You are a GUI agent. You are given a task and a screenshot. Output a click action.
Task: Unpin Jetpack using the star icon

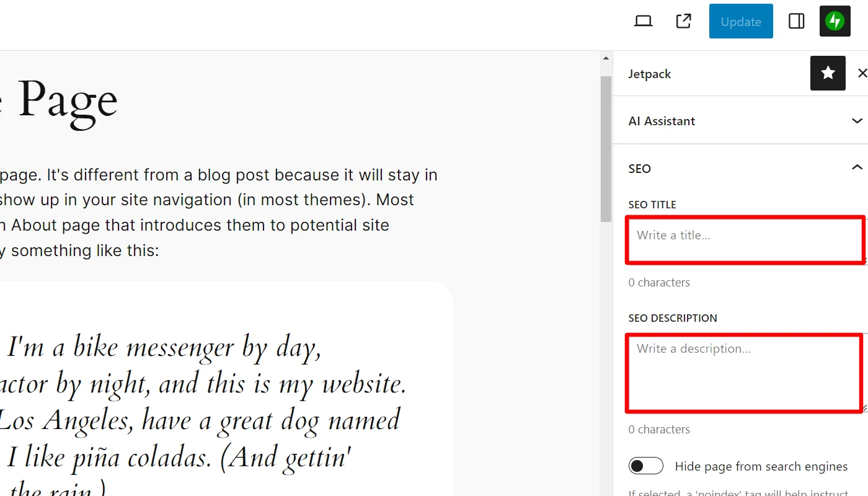click(828, 73)
